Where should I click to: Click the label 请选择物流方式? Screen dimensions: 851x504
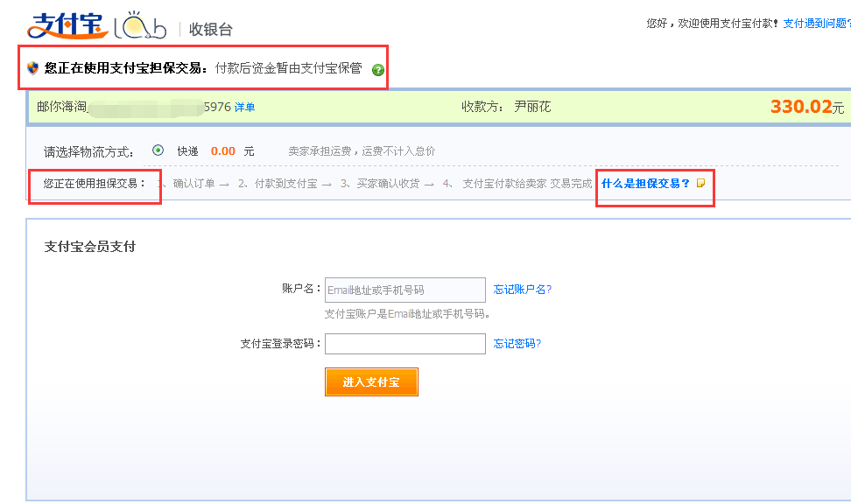[x=88, y=152]
